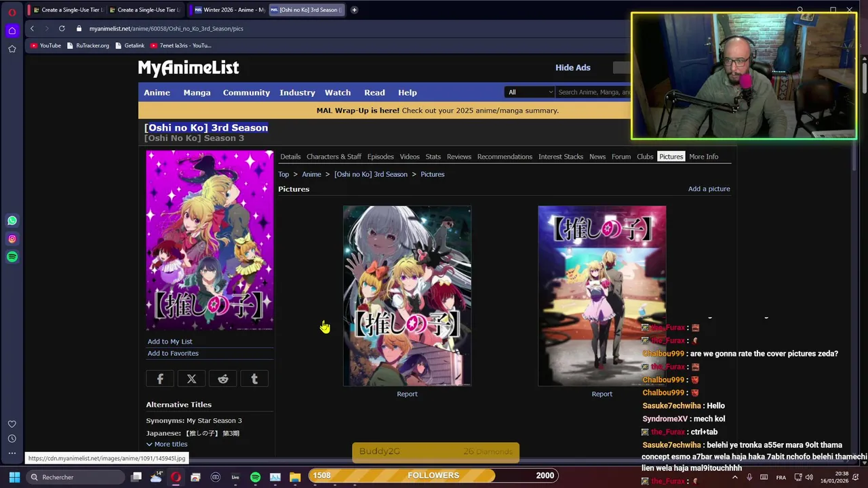Show hidden tray icons chevron

coord(734,477)
